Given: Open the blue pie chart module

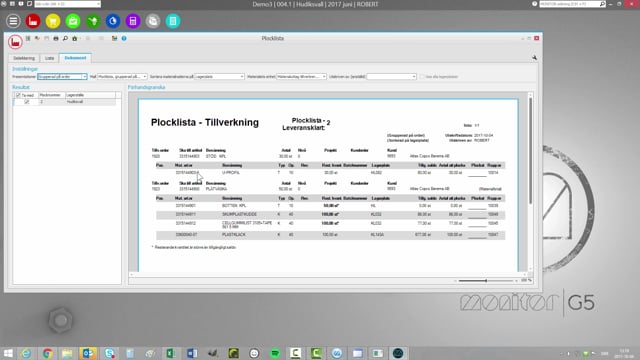Looking at the screenshot, I should tap(113, 21).
